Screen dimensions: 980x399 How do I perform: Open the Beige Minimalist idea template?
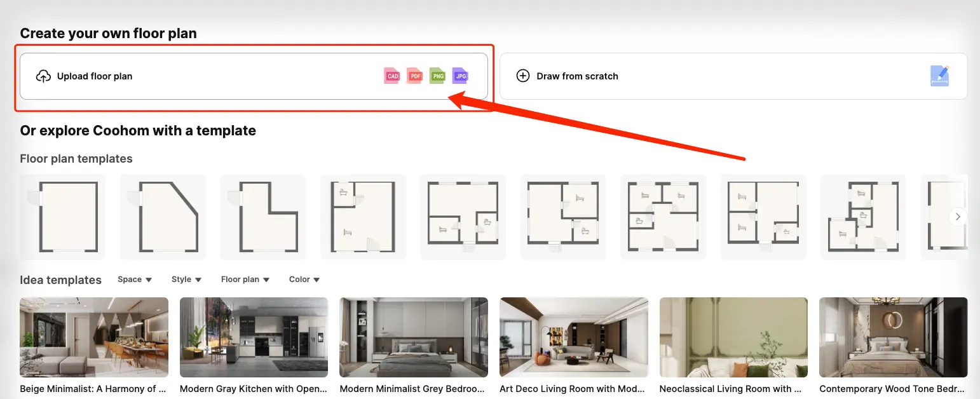pyautogui.click(x=93, y=337)
